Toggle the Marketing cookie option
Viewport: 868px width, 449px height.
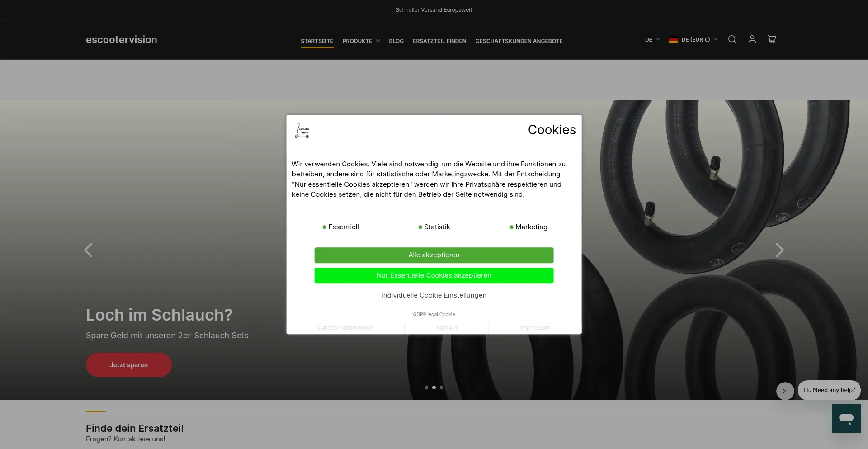click(528, 227)
